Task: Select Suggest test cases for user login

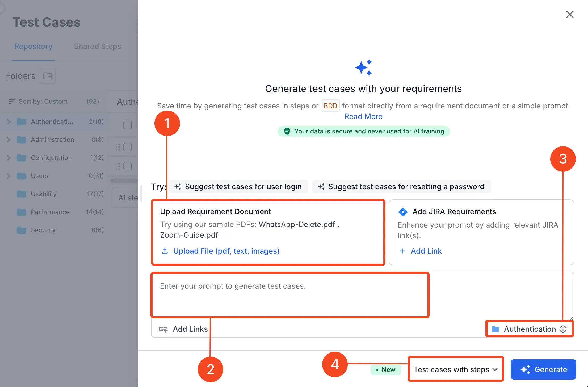Action: pyautogui.click(x=238, y=187)
